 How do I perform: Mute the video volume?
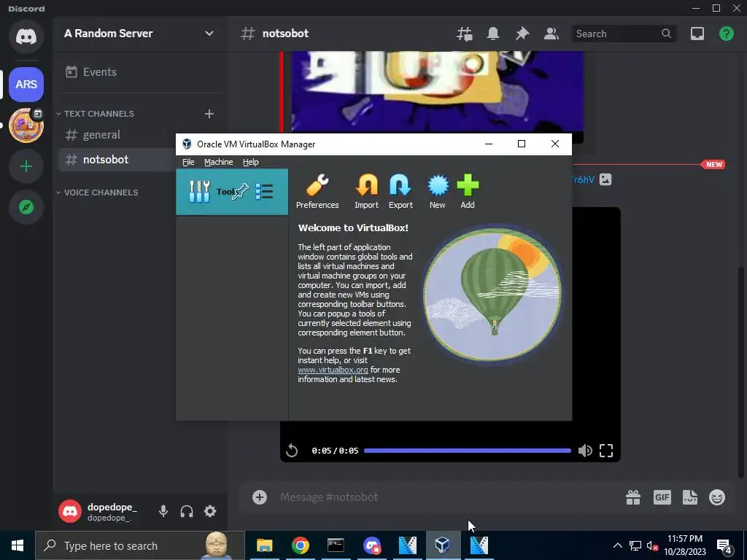[585, 451]
